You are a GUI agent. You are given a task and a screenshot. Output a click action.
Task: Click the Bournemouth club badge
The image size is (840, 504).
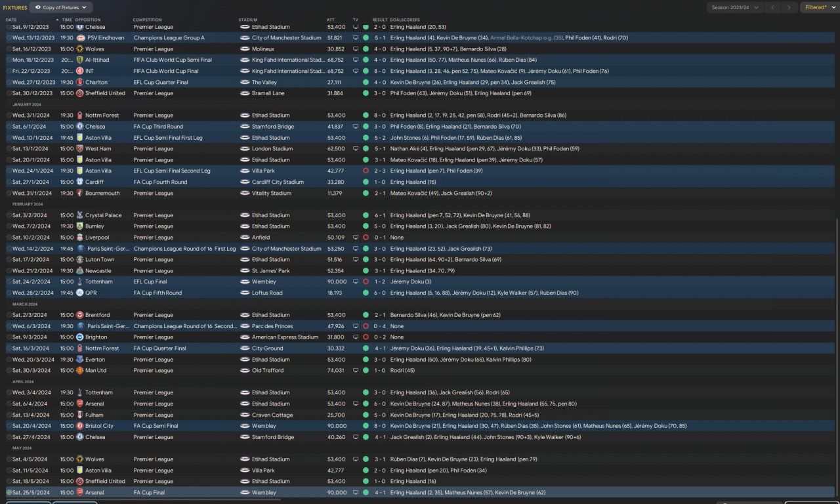coord(79,194)
